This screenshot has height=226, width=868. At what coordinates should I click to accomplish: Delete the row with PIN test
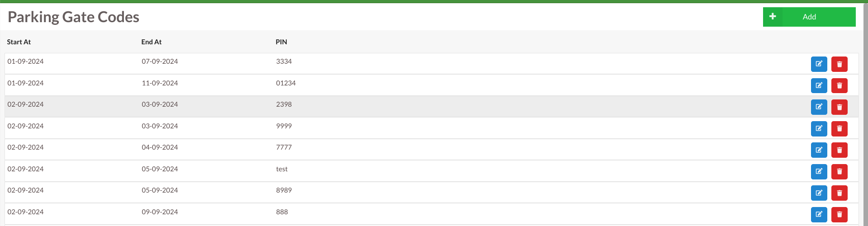pos(839,172)
